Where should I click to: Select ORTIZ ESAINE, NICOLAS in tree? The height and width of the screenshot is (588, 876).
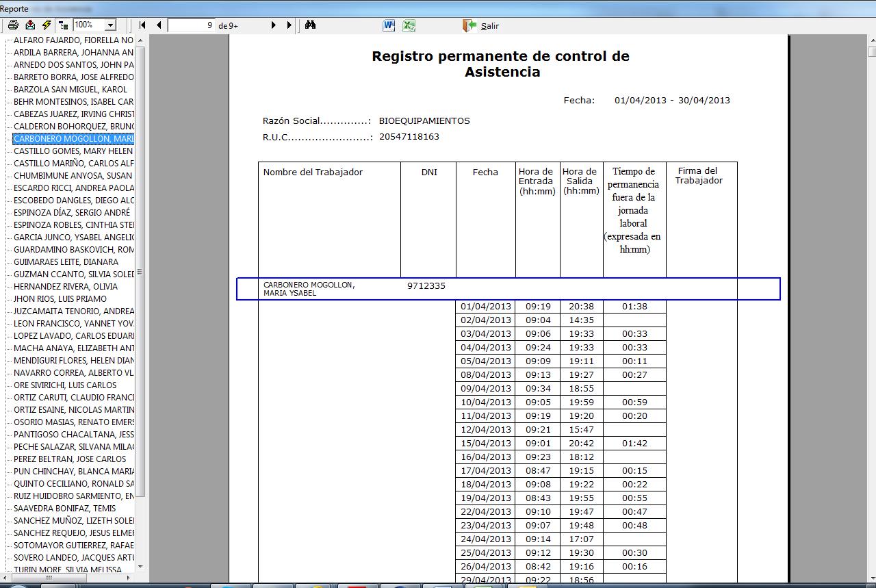(x=73, y=409)
